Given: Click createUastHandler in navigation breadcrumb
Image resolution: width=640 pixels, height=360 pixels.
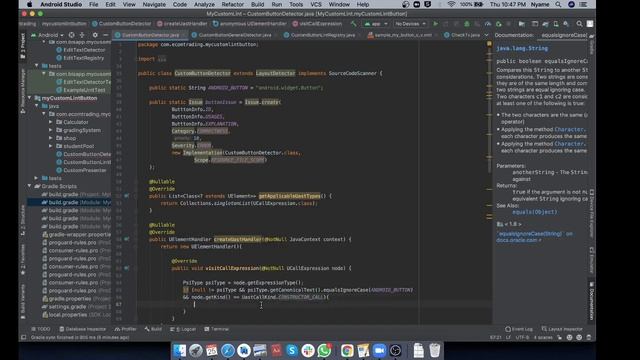Looking at the screenshot, I should (x=182, y=24).
